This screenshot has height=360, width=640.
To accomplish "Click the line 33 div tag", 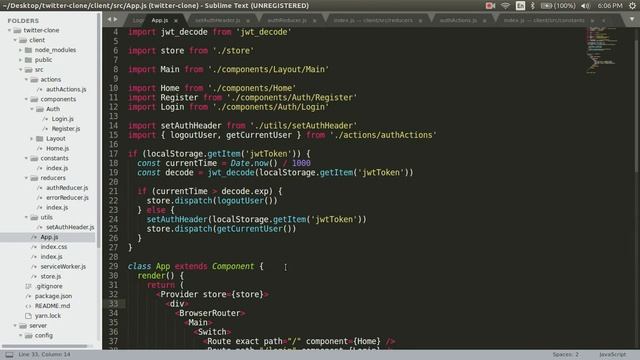I will 176,304.
